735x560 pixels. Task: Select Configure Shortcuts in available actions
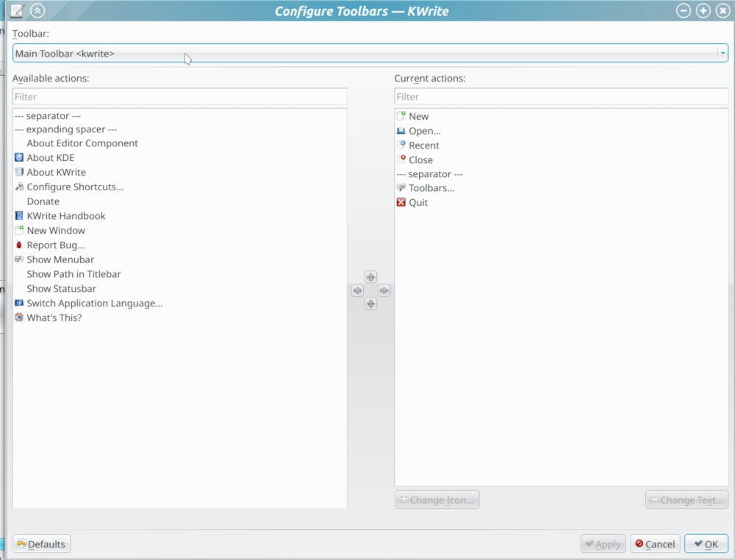[x=74, y=187]
